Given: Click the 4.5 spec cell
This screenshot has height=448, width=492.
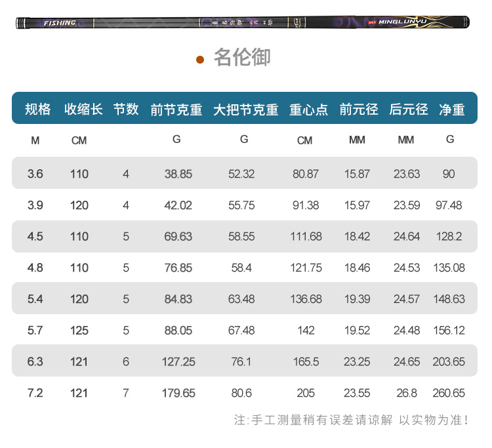Looking at the screenshot, I should [x=35, y=236].
